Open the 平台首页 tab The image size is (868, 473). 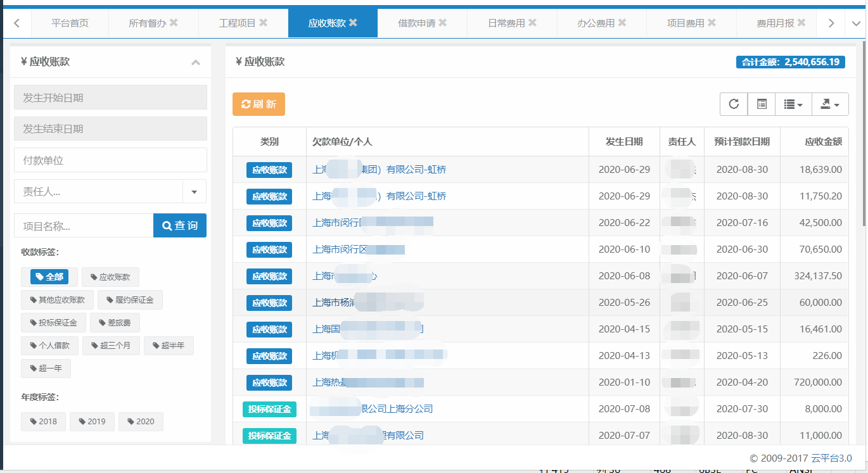[x=70, y=23]
